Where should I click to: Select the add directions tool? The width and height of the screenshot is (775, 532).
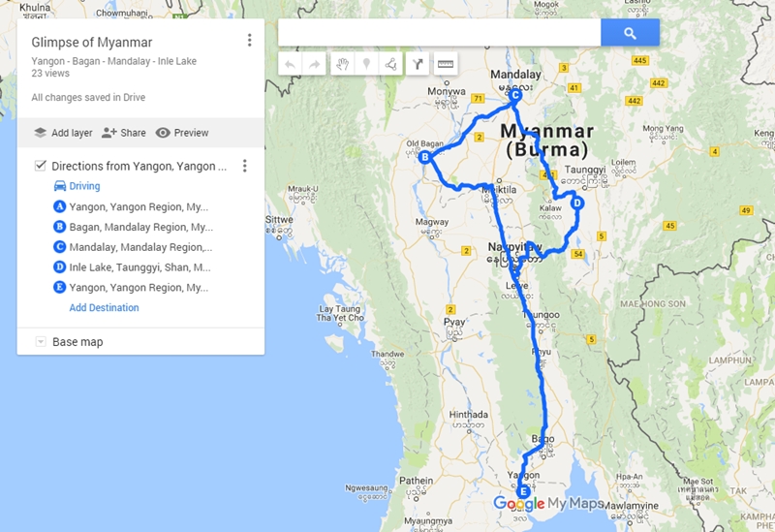click(x=418, y=64)
